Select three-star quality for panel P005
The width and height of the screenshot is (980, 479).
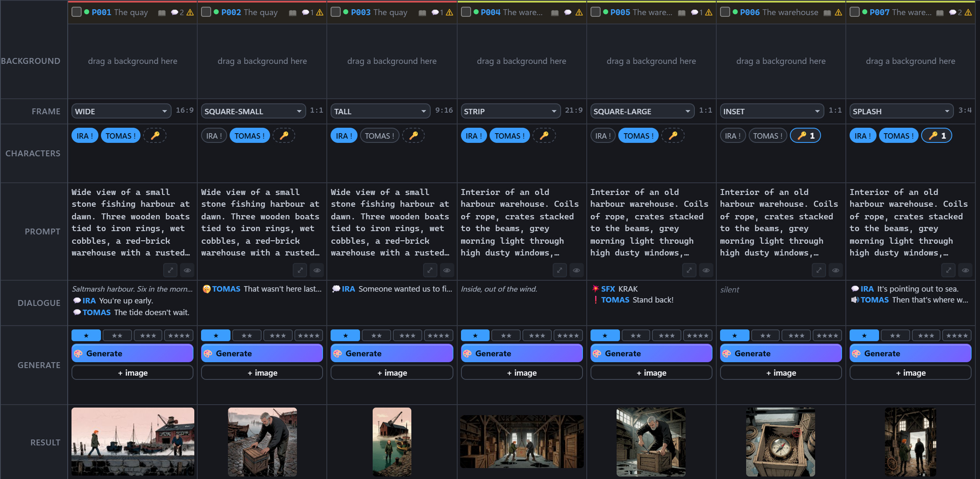click(667, 335)
